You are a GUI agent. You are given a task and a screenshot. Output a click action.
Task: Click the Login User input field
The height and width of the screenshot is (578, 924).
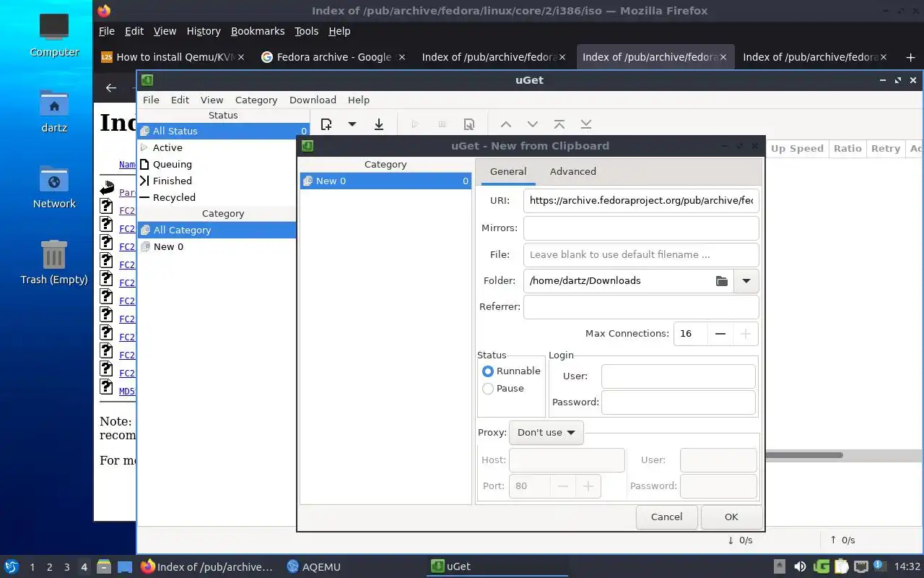679,376
